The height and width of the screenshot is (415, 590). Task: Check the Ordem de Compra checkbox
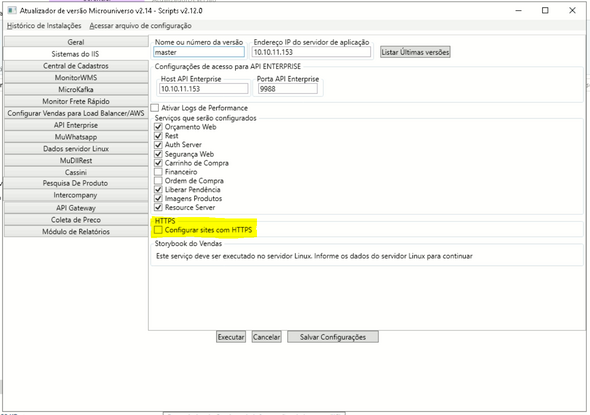click(x=158, y=181)
